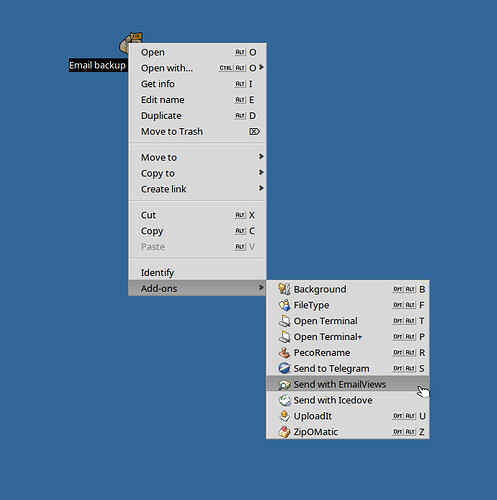Select Duplicate menu entry
This screenshot has height=500, width=497.
point(197,116)
